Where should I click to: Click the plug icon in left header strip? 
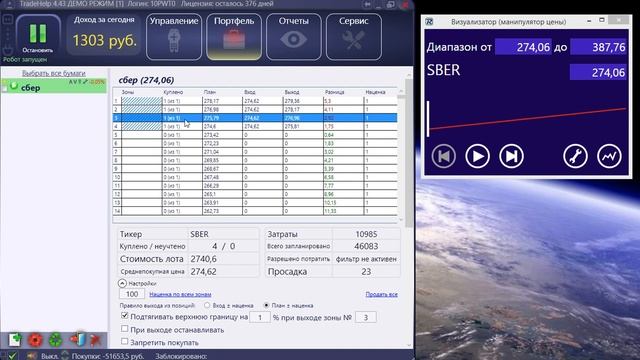tap(8, 50)
